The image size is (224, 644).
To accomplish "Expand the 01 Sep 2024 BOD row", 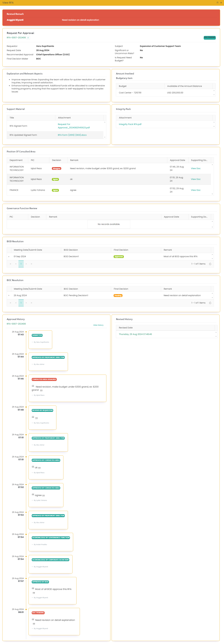I will coord(9,257).
